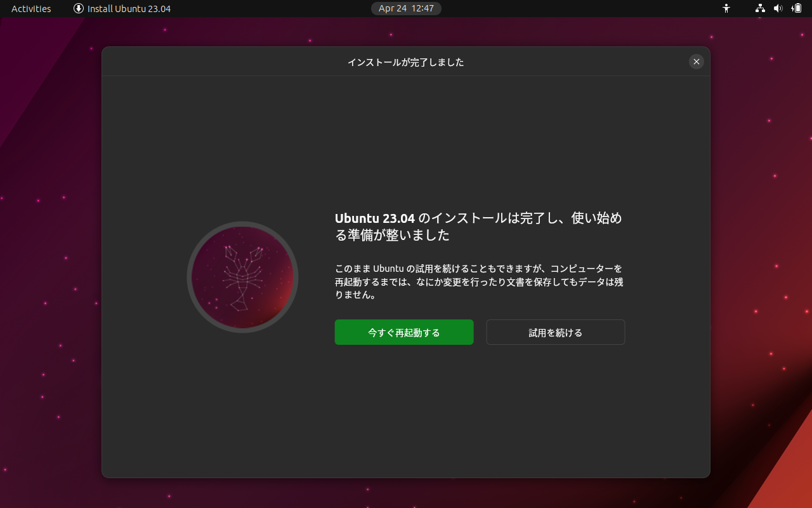Click the インストールが完了しました title text
The height and width of the screenshot is (508, 812).
[x=406, y=62]
